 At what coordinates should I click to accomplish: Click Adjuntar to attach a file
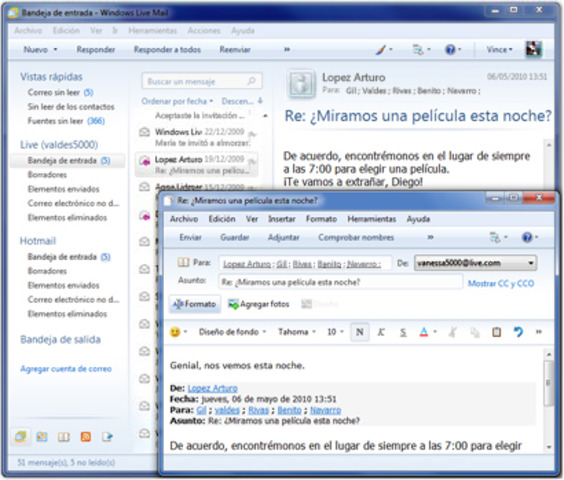pyautogui.click(x=283, y=237)
